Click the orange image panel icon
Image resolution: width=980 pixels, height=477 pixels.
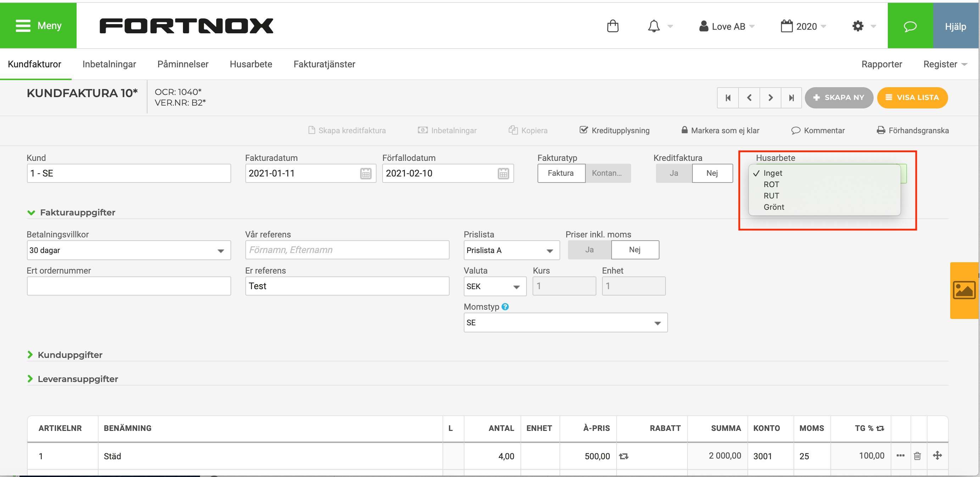(964, 290)
